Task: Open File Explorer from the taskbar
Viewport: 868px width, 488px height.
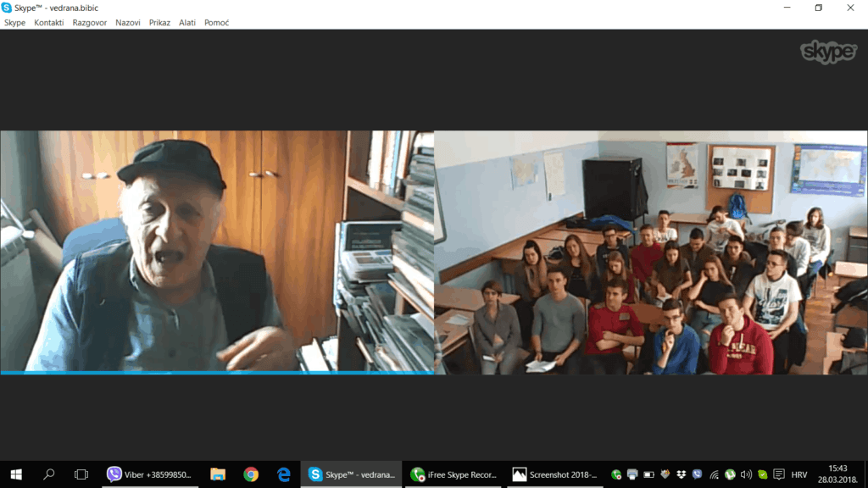Action: pyautogui.click(x=218, y=474)
